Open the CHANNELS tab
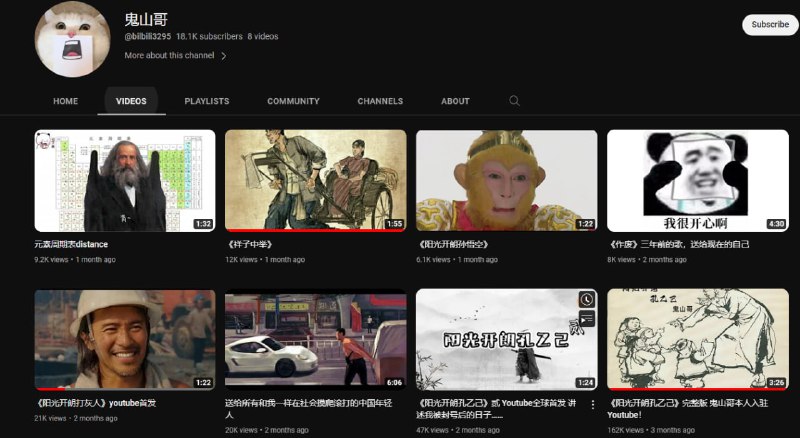The image size is (800, 438). pyautogui.click(x=380, y=101)
